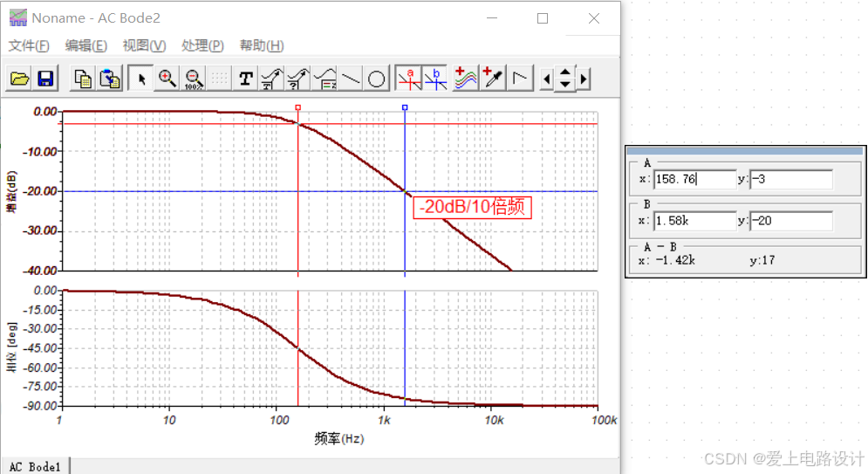Screen dimensions: 868x474
Task: Open file with the folder icon
Action: click(19, 79)
